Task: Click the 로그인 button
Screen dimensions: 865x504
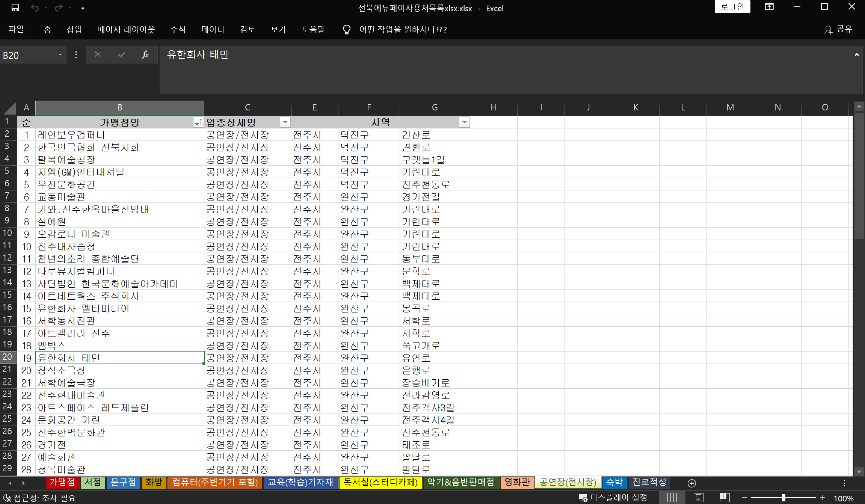Action: [732, 7]
